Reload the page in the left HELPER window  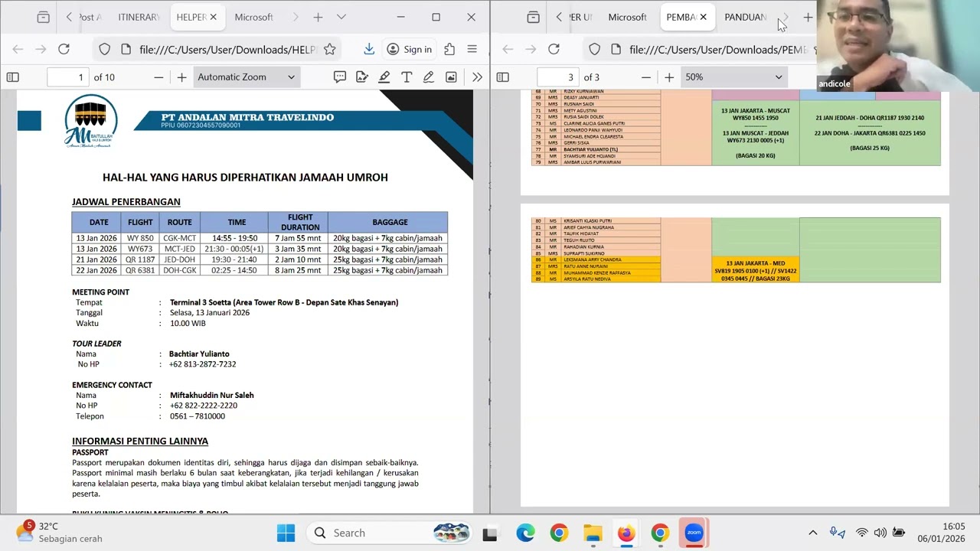coord(64,49)
